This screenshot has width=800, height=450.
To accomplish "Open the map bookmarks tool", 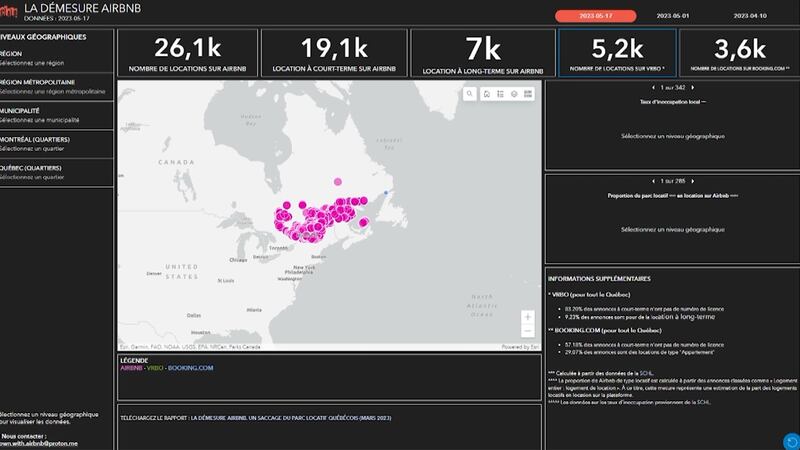I will tap(485, 94).
